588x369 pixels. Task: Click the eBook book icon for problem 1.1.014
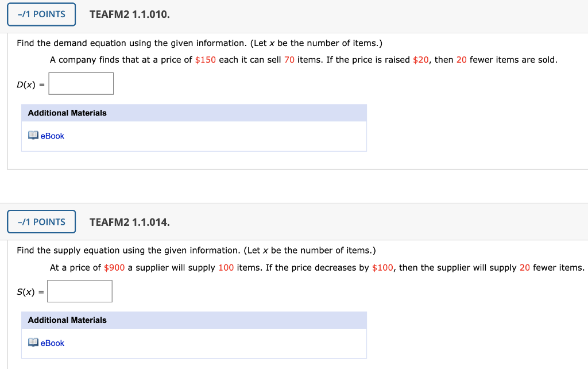[33, 343]
